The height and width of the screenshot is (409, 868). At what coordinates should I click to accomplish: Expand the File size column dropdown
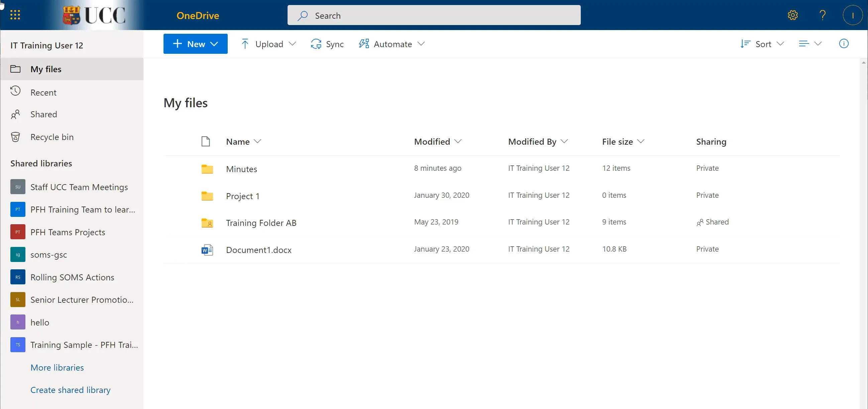pyautogui.click(x=641, y=141)
